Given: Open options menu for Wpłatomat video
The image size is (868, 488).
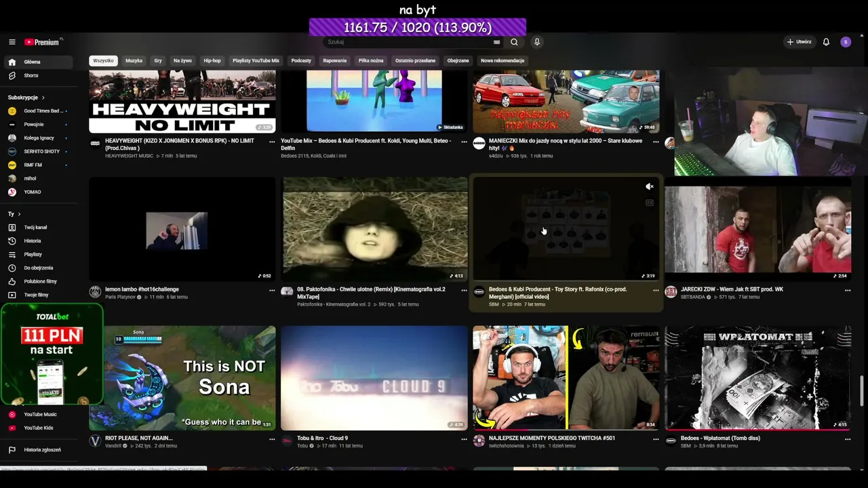Looking at the screenshot, I should coord(848,439).
